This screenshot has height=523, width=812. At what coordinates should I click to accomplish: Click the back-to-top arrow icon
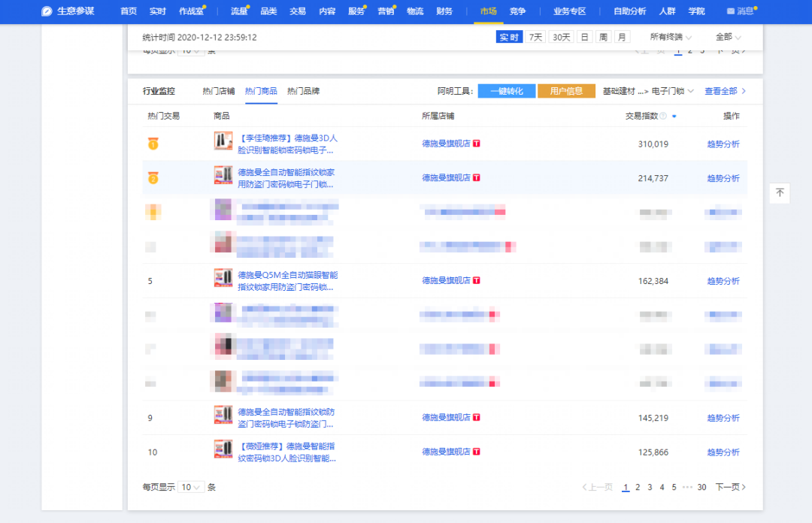pyautogui.click(x=780, y=193)
